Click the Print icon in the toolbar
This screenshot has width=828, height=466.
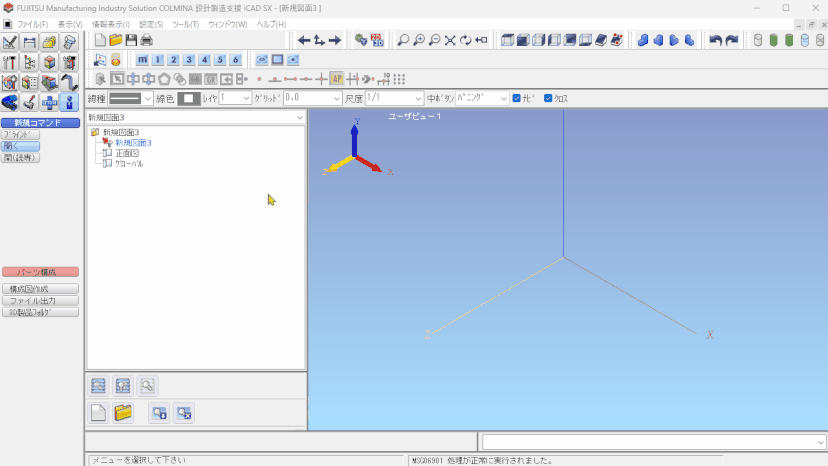pyautogui.click(x=147, y=40)
